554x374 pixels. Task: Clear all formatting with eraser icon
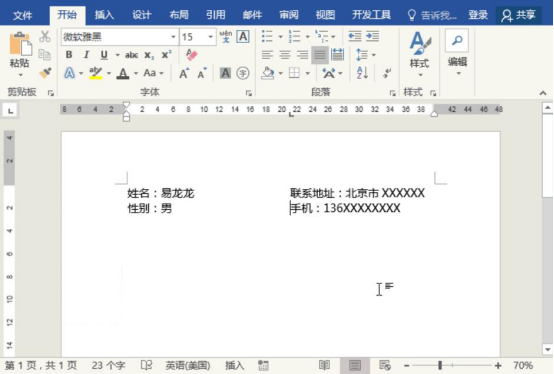click(191, 55)
